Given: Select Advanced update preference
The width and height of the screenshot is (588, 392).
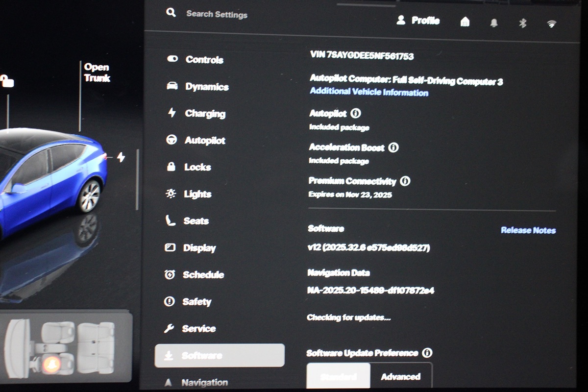Looking at the screenshot, I should (400, 376).
